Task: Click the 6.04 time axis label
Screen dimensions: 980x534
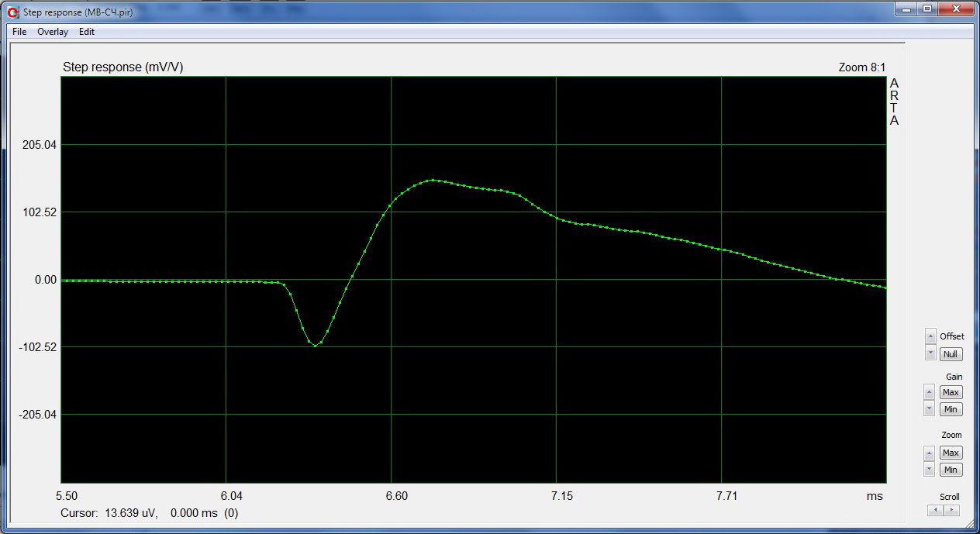Action: (231, 496)
